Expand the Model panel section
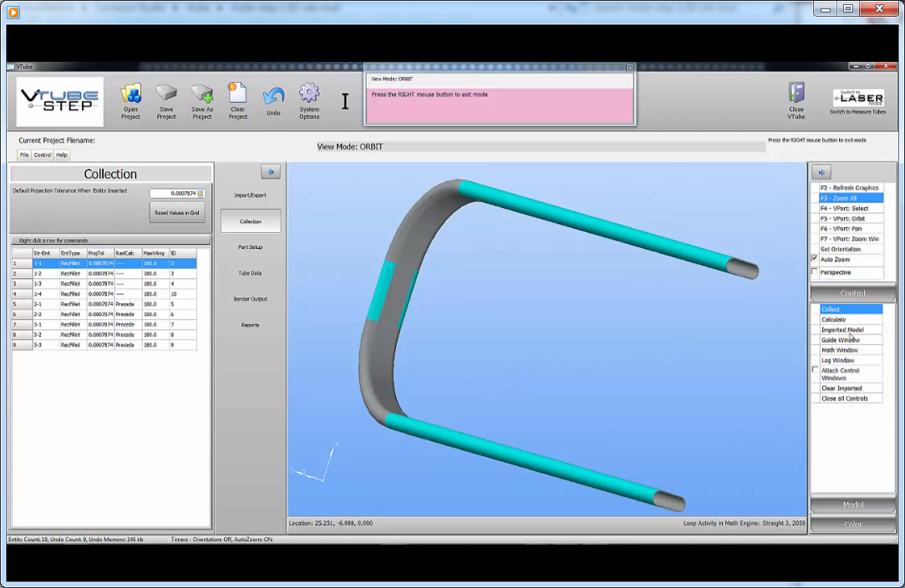 852,505
